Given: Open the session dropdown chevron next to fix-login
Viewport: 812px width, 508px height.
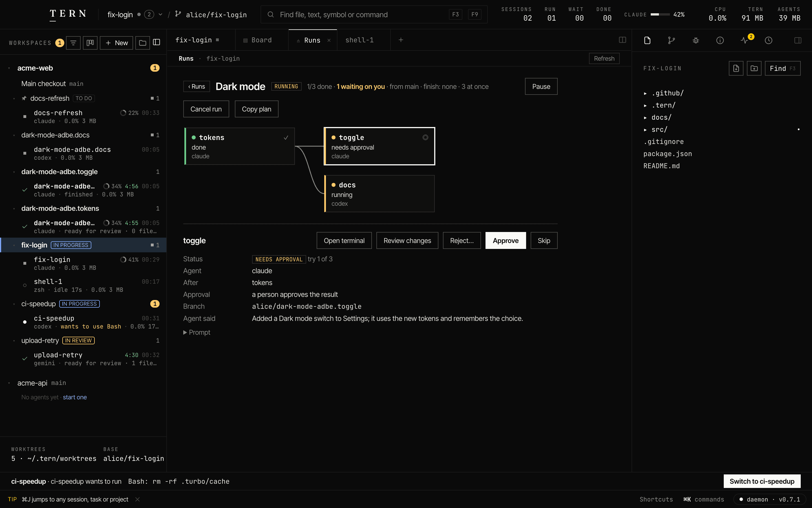Looking at the screenshot, I should tap(160, 14).
